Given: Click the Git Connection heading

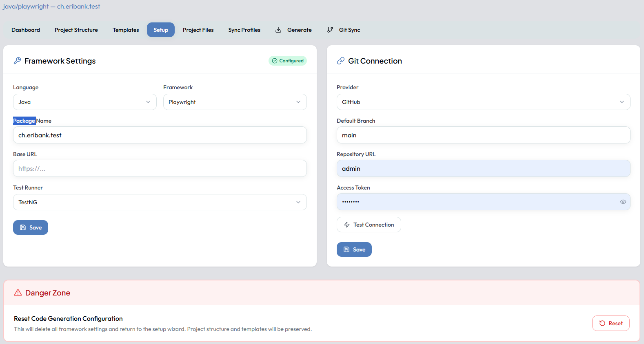Looking at the screenshot, I should 375,61.
